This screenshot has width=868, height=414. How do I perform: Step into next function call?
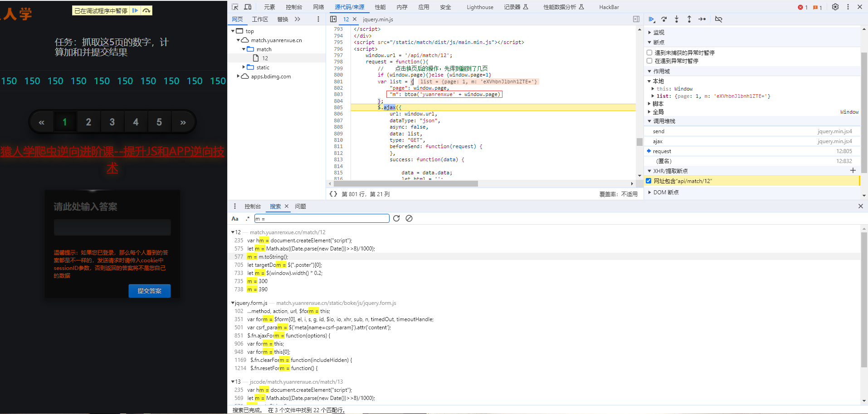(677, 19)
